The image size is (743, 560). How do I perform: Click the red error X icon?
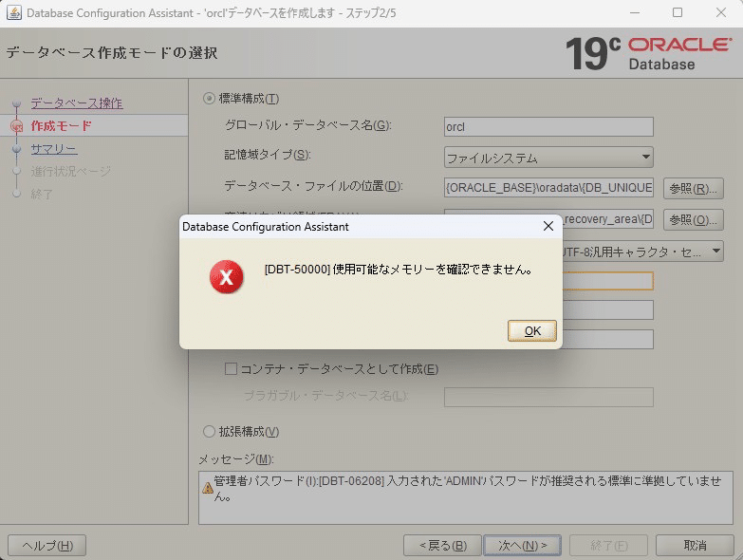point(227,277)
